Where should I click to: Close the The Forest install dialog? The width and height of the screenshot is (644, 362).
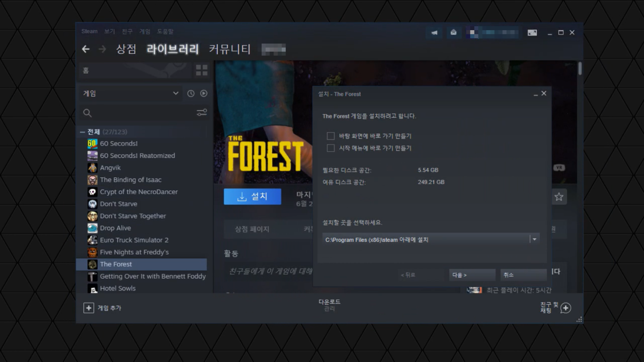click(544, 93)
